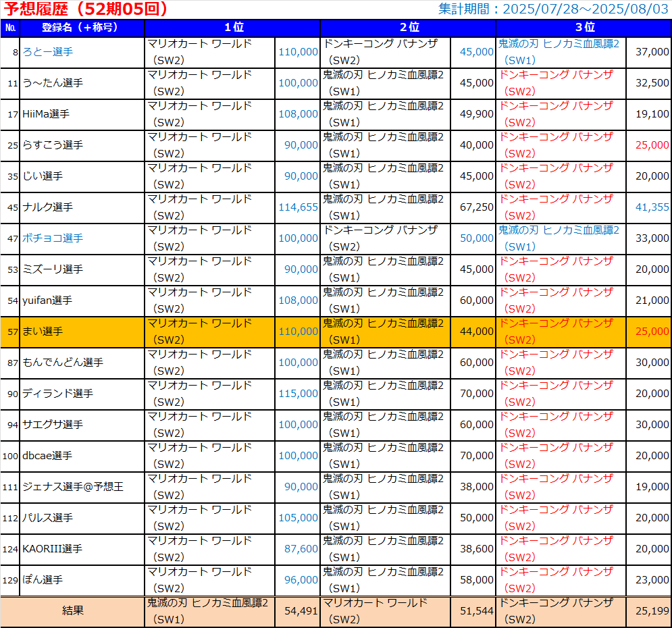This screenshot has height=628, width=672.
Task: Click the 33,000 third-place value
Action: click(652, 238)
